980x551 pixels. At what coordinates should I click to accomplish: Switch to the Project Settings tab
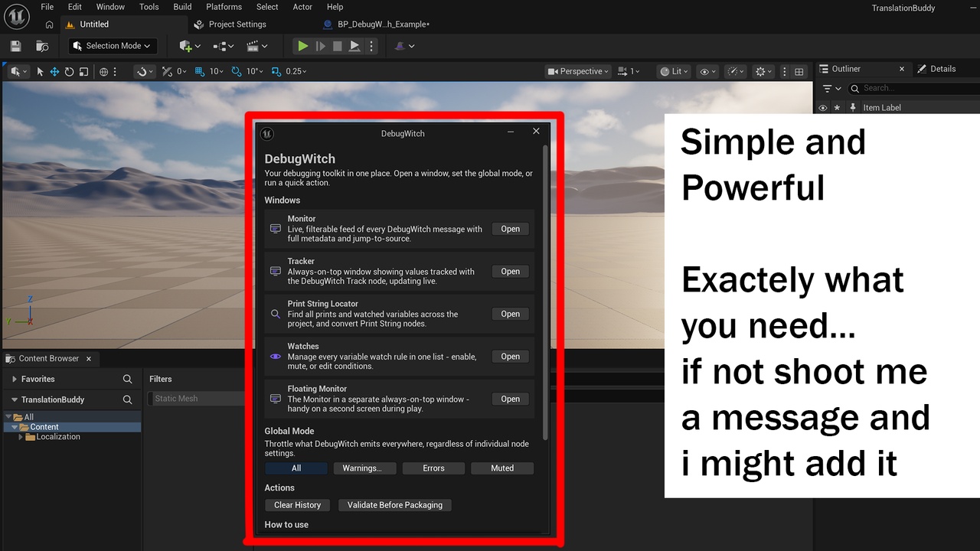tap(230, 24)
